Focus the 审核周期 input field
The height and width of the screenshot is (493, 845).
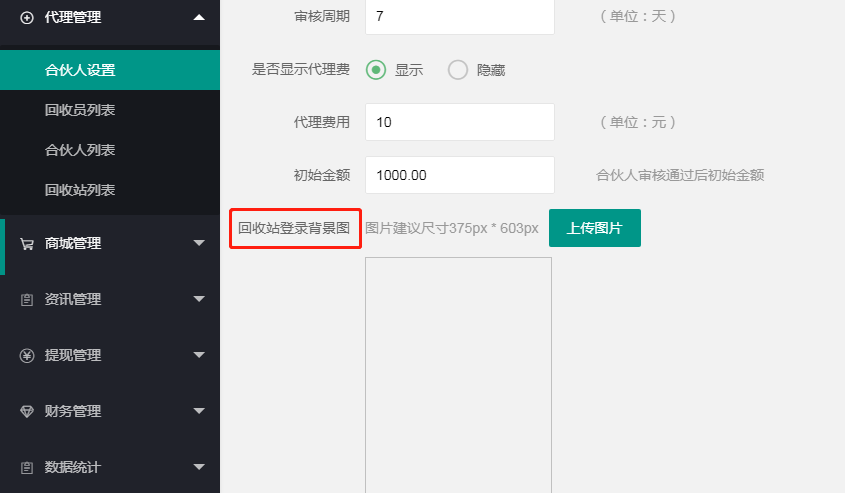tap(460, 17)
